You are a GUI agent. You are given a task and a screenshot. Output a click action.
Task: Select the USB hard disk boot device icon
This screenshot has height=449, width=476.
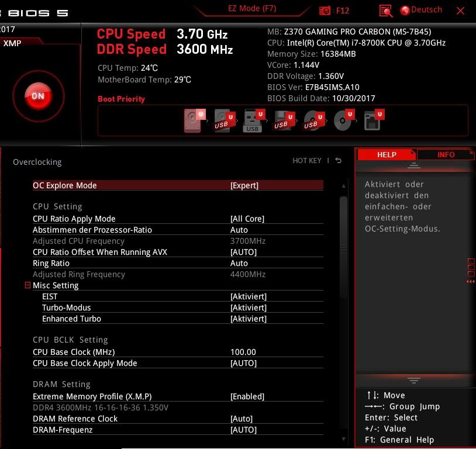coord(225,120)
